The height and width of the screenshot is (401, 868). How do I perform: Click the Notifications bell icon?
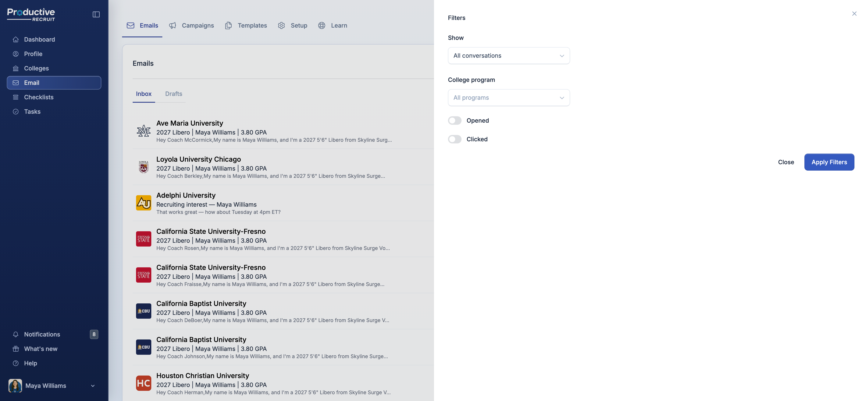(x=15, y=335)
